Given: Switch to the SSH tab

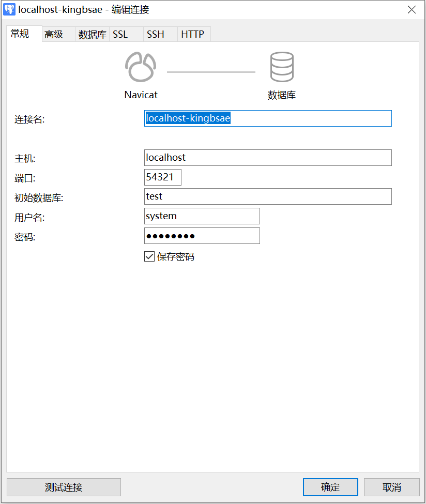Looking at the screenshot, I should (160, 34).
